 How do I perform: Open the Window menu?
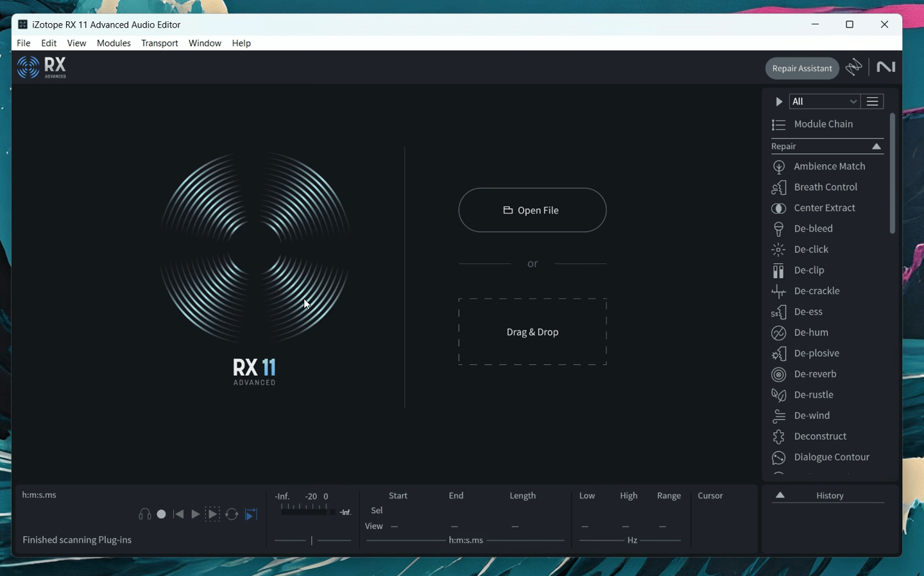point(205,43)
